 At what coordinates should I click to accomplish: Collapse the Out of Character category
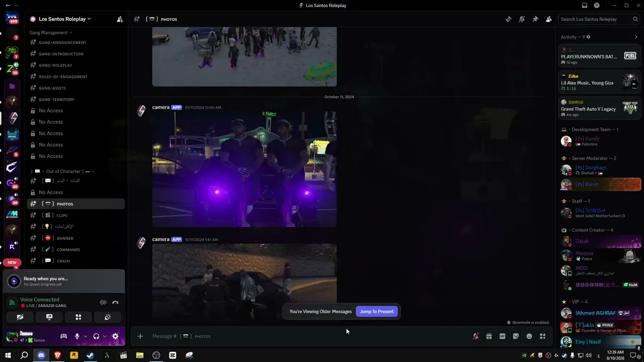(64, 171)
